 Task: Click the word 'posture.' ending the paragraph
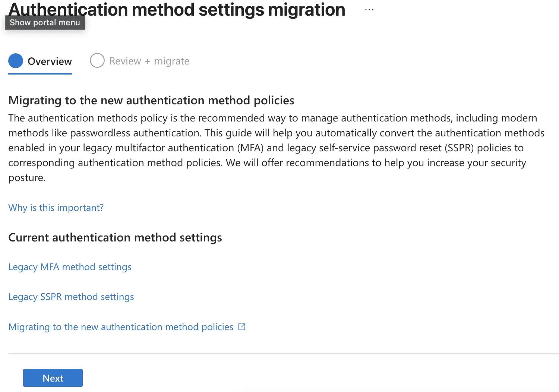tap(27, 178)
